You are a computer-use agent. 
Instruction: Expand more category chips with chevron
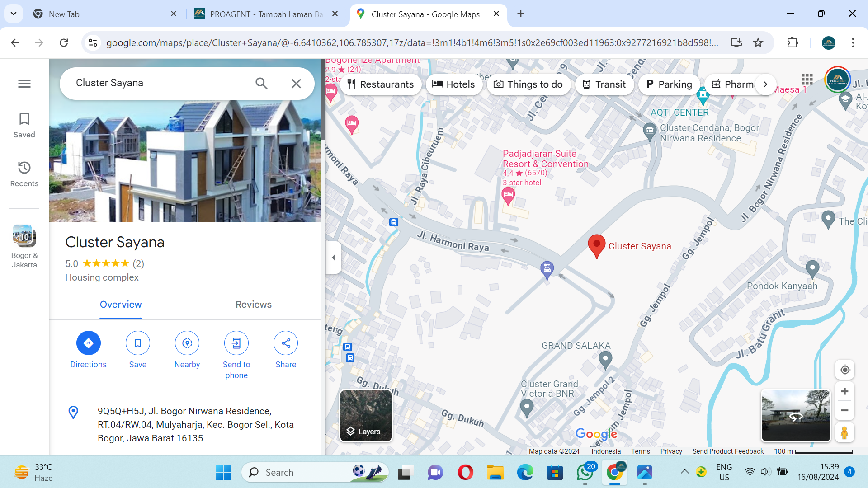tap(765, 84)
